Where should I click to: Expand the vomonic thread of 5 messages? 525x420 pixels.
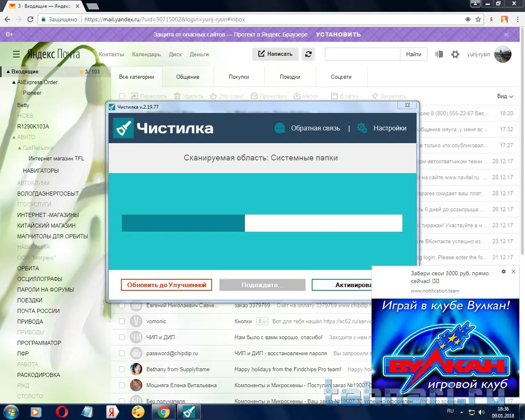262,321
